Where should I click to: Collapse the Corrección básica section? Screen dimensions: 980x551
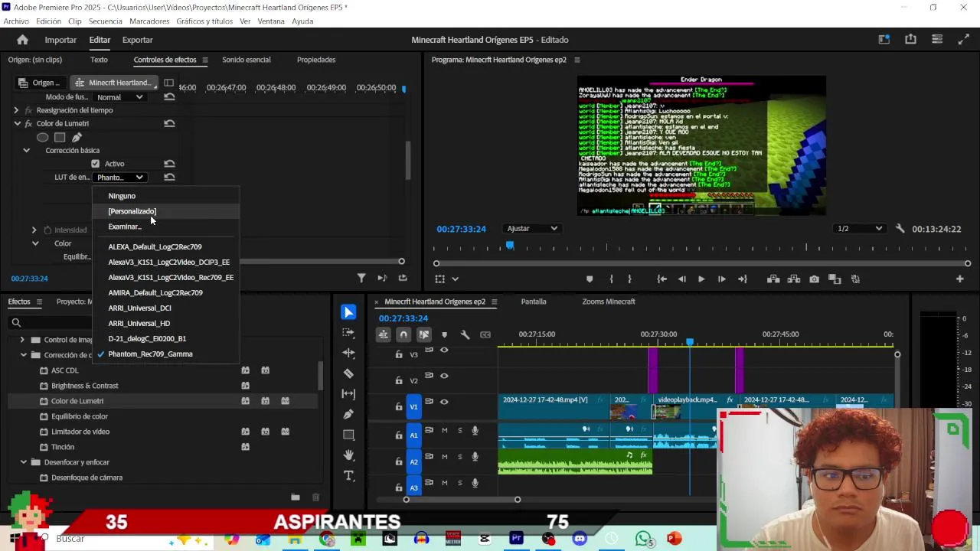click(x=26, y=151)
